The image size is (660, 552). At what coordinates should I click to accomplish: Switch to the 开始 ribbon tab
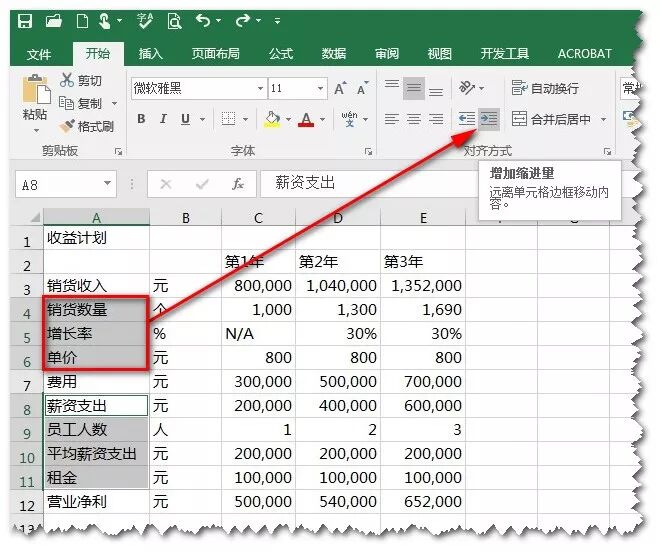(x=98, y=53)
